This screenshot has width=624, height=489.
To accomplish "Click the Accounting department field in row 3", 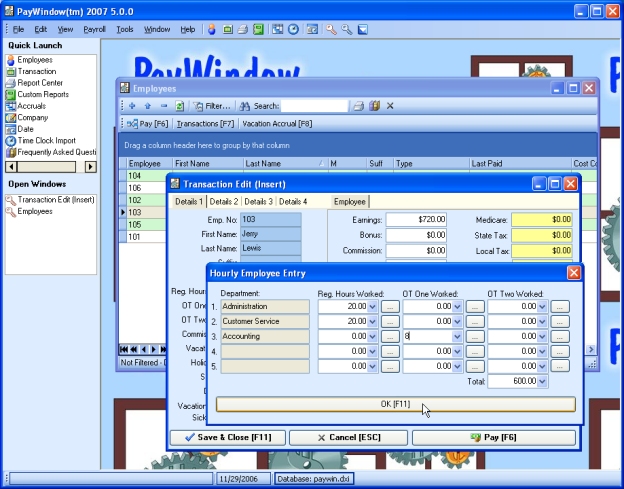I will 265,336.
